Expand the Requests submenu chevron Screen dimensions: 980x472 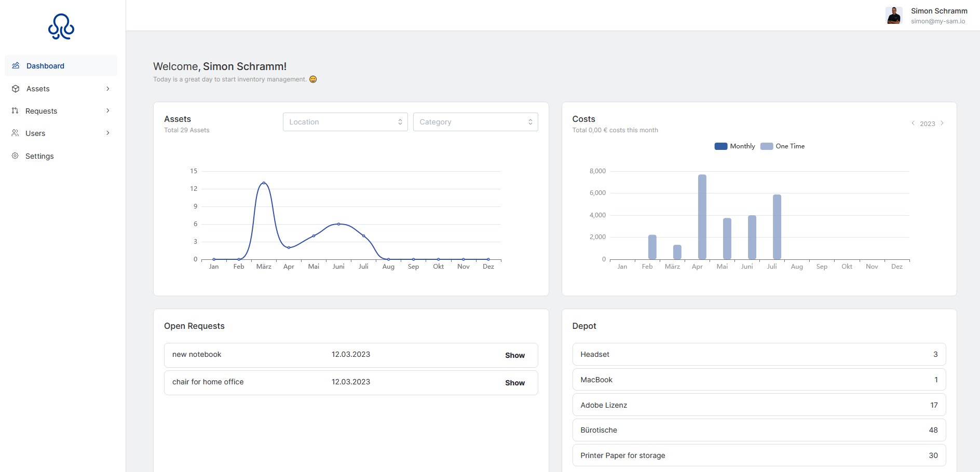point(108,111)
